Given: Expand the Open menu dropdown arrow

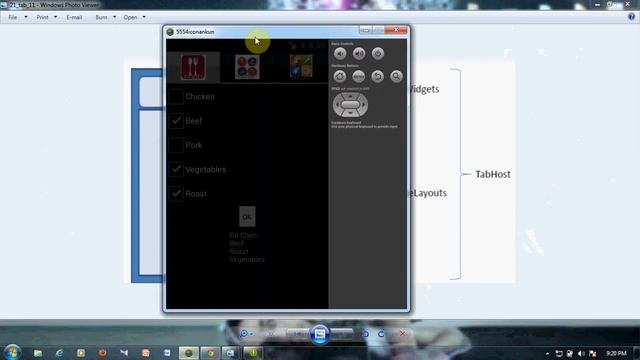Looking at the screenshot, I should pos(144,17).
